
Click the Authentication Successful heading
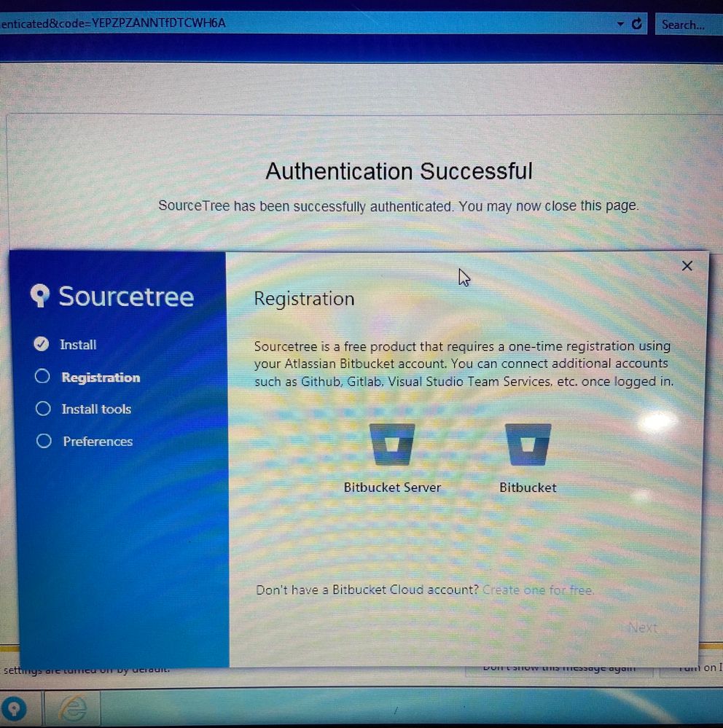coord(399,171)
